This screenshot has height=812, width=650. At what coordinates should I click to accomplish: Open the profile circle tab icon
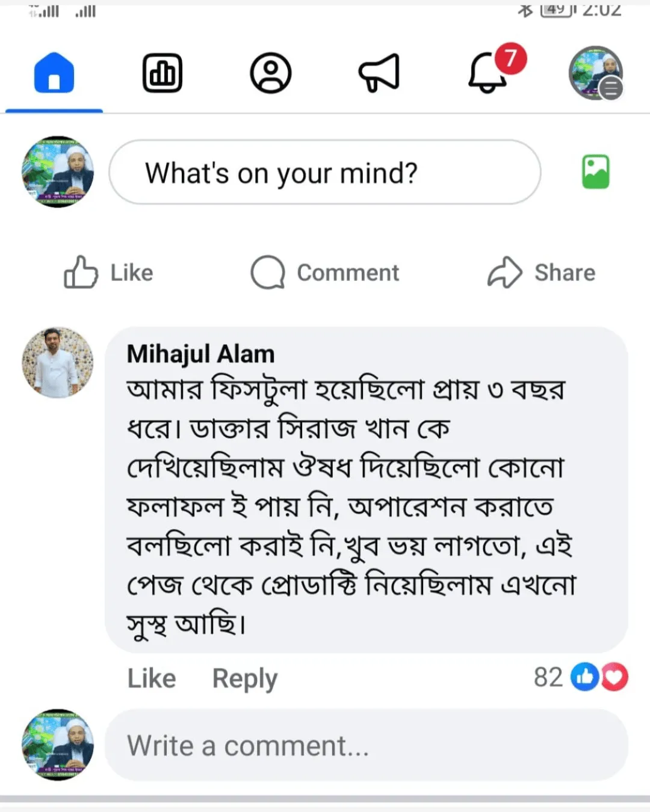coord(271,73)
